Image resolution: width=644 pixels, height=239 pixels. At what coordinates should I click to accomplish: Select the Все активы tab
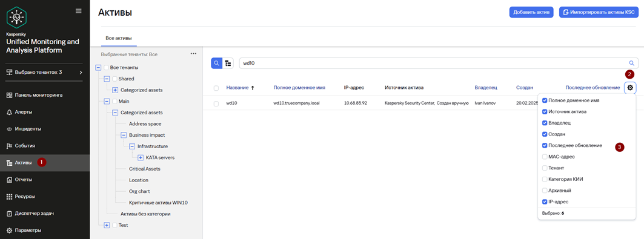tap(119, 38)
